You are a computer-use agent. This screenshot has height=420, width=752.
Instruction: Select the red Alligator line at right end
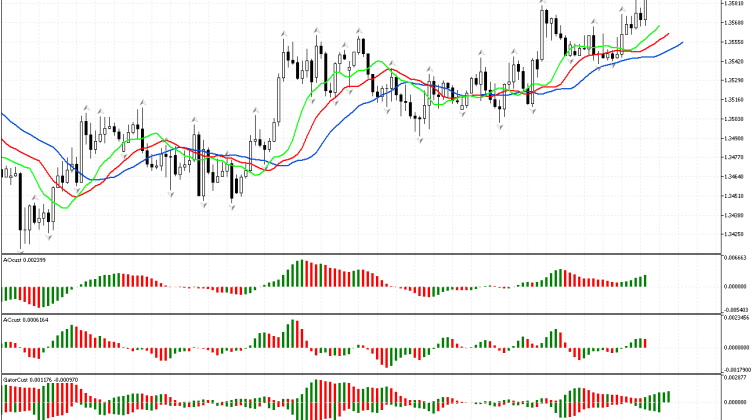667,34
